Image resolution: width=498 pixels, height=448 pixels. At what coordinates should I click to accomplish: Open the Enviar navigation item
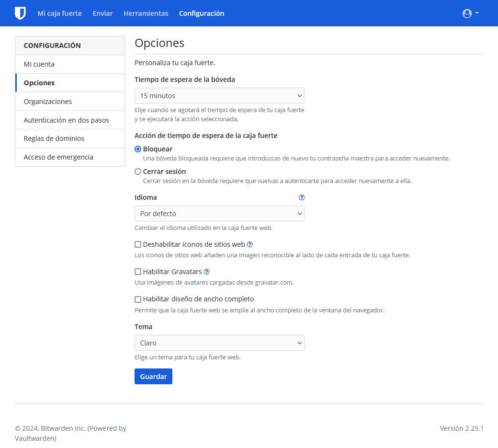pos(102,13)
